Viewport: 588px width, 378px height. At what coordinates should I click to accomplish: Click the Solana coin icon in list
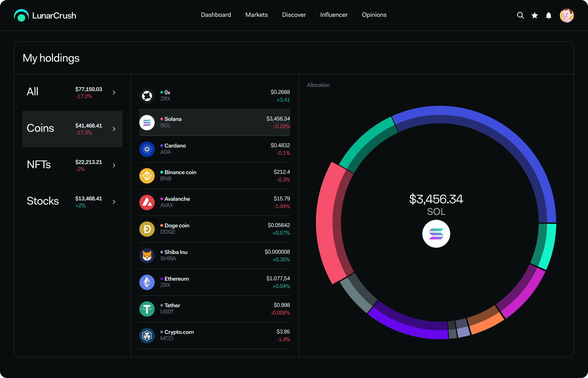147,123
